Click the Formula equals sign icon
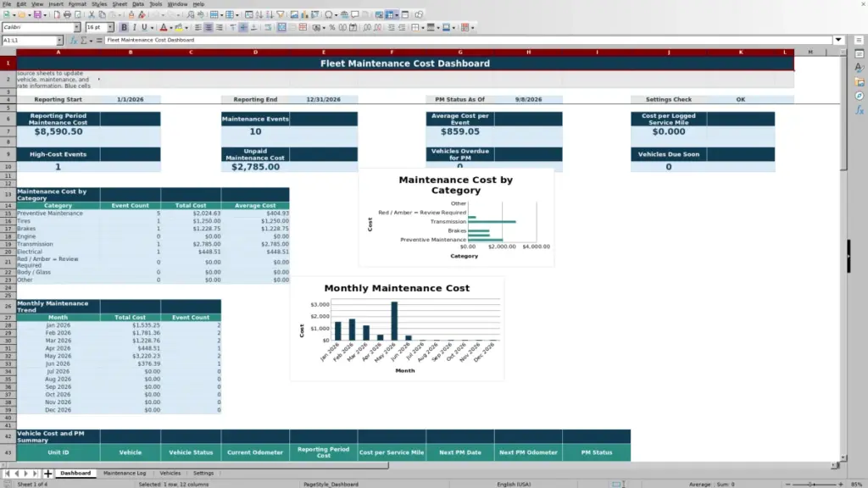 tap(99, 41)
